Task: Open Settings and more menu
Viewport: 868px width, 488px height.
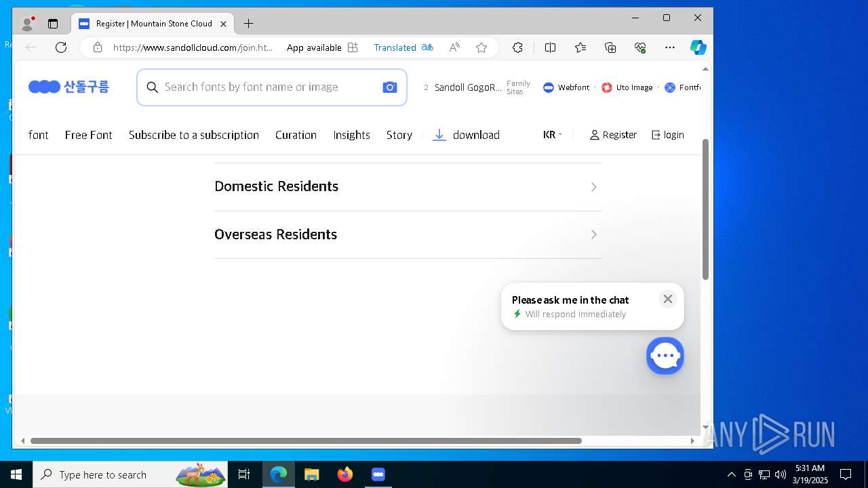Action: [x=670, y=47]
